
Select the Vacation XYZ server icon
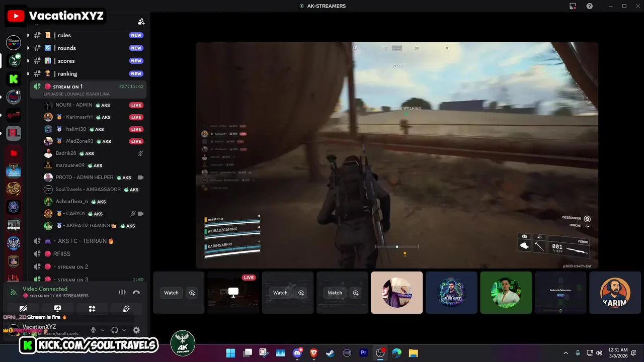(x=14, y=43)
